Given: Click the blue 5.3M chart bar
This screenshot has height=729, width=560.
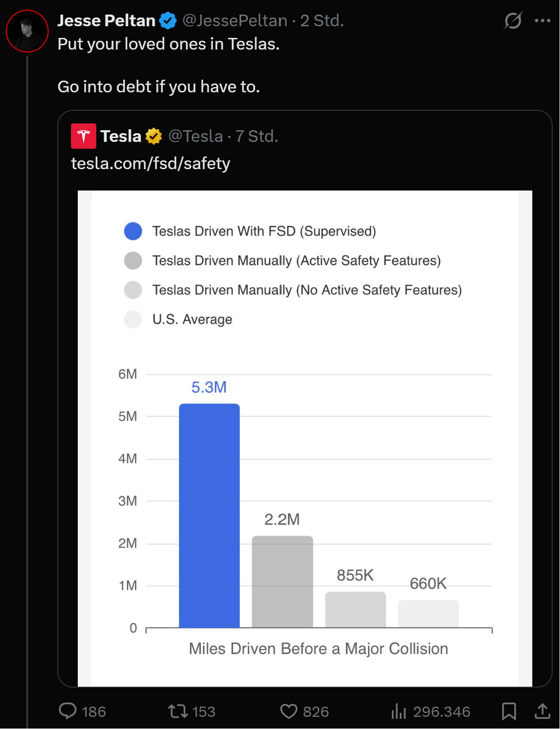Looking at the screenshot, I should [210, 515].
